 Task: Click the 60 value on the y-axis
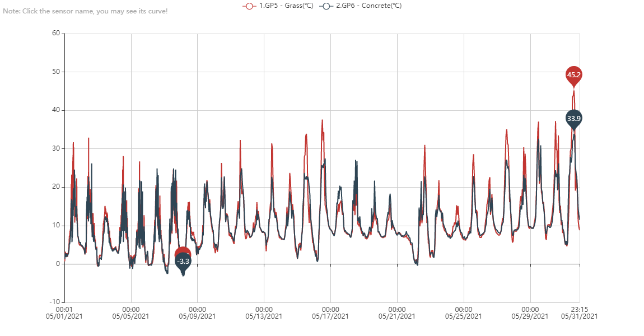pyautogui.click(x=56, y=34)
